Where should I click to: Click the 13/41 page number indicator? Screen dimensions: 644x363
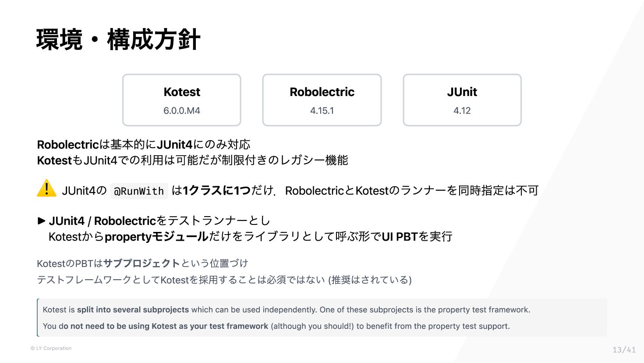pos(624,349)
